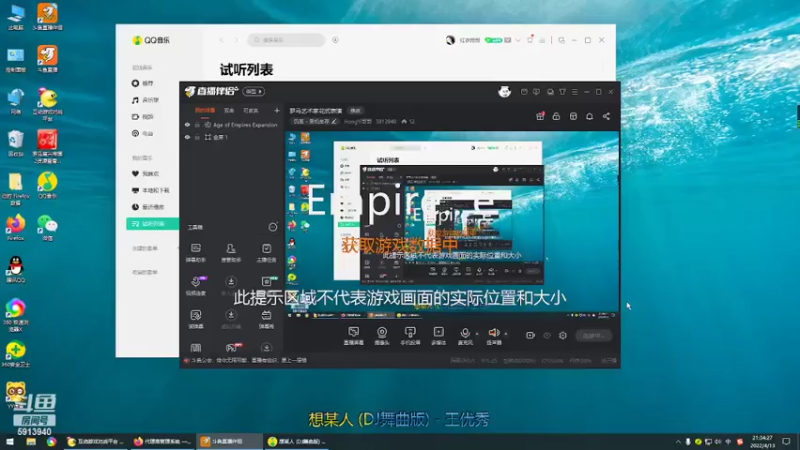Add a 直播屏幕 screen capture source
The image size is (800, 450).
(354, 336)
